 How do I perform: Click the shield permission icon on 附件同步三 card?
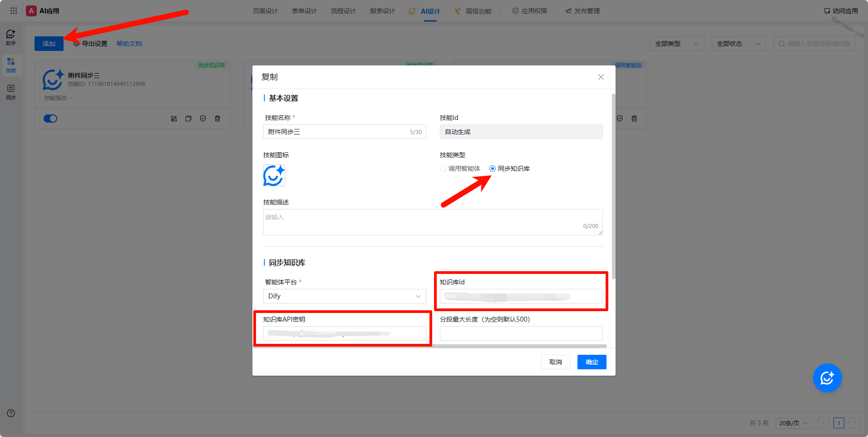[x=203, y=119]
